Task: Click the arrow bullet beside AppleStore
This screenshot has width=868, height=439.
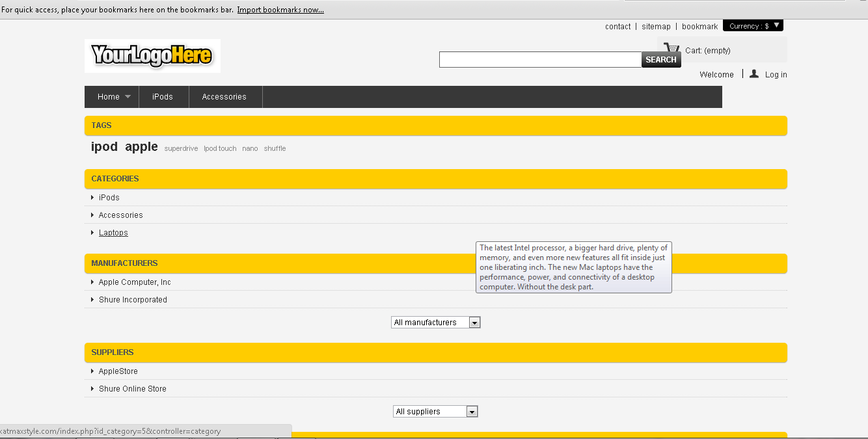Action: pyautogui.click(x=92, y=371)
